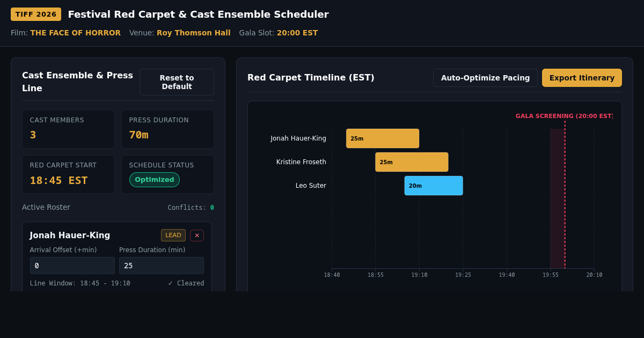Select Kristine Froseth's 25m timeline bar
The image size is (644, 338).
coord(412,162)
